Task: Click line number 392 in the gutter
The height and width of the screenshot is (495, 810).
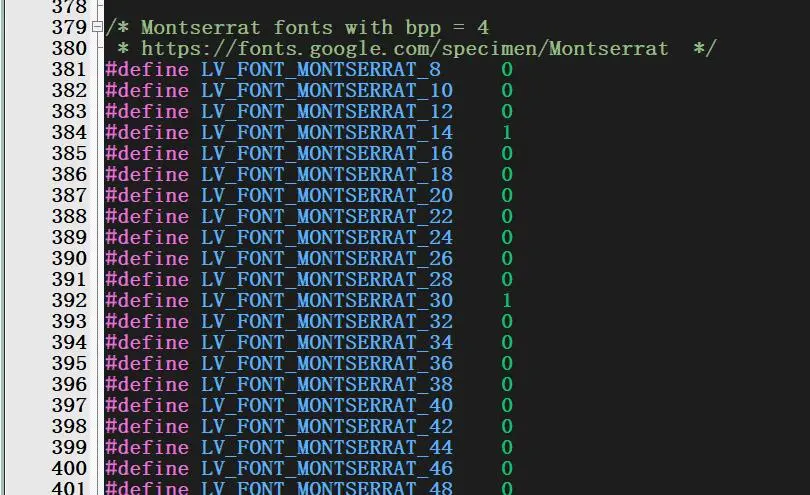Action: pos(69,300)
